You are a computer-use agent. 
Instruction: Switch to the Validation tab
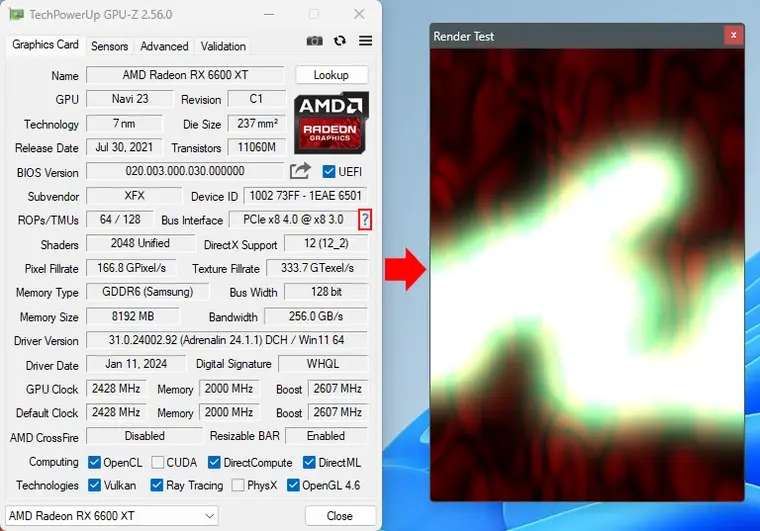pos(223,47)
